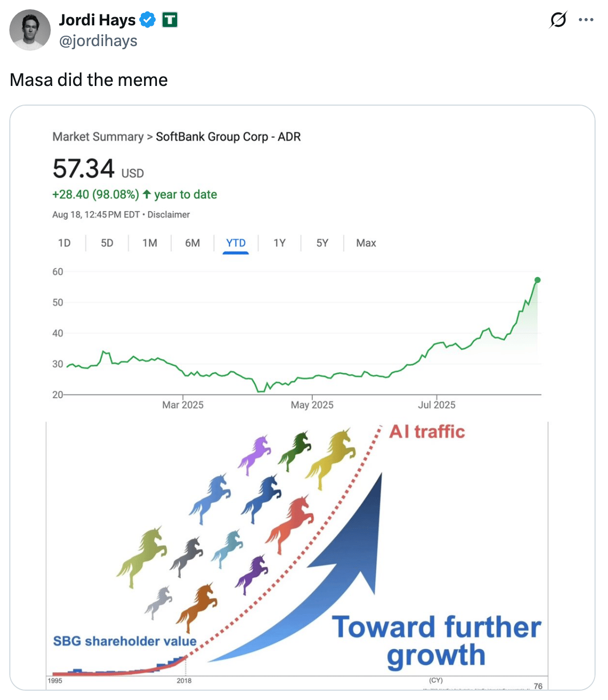The image size is (608, 700).
Task: Click the Grok slashed-circle icon
Action: pyautogui.click(x=558, y=20)
